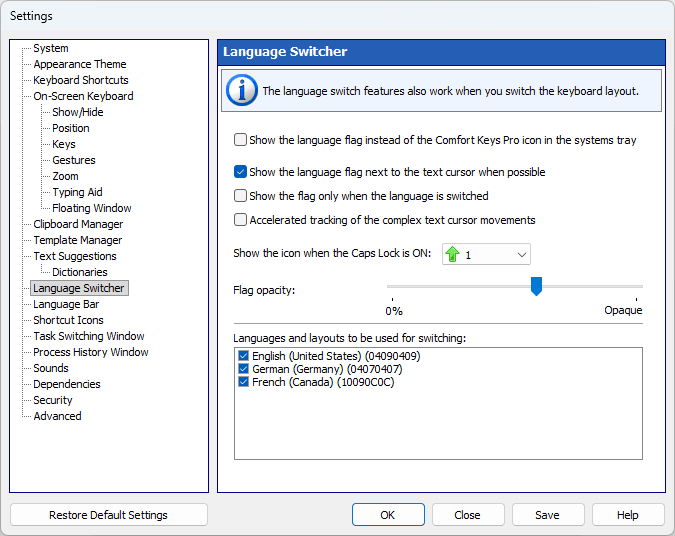Uncheck German (Germany) language
The height and width of the screenshot is (536, 675).
[243, 369]
